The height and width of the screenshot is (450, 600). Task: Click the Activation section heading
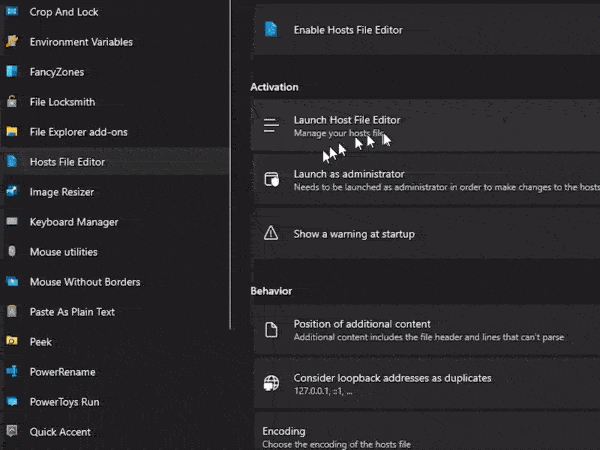[x=274, y=87]
